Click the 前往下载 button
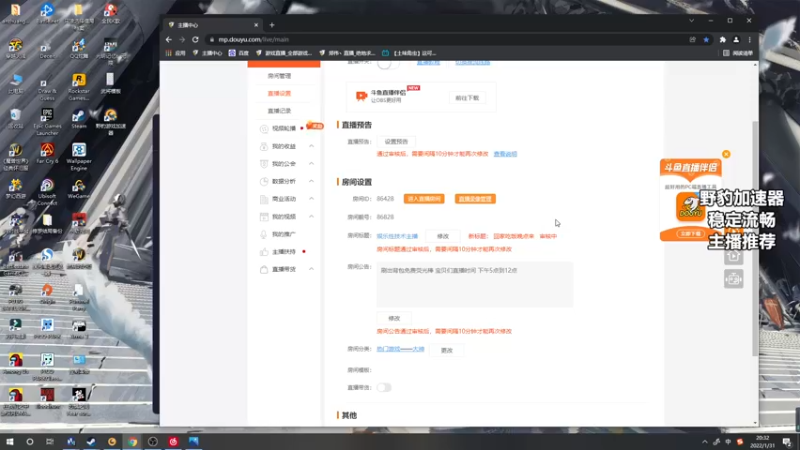 [467, 98]
